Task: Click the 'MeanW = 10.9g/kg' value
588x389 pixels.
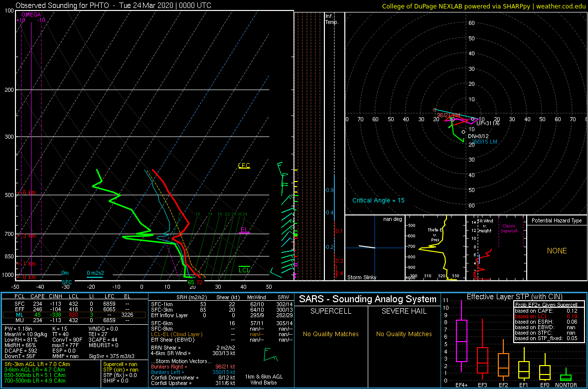Action: [25, 334]
